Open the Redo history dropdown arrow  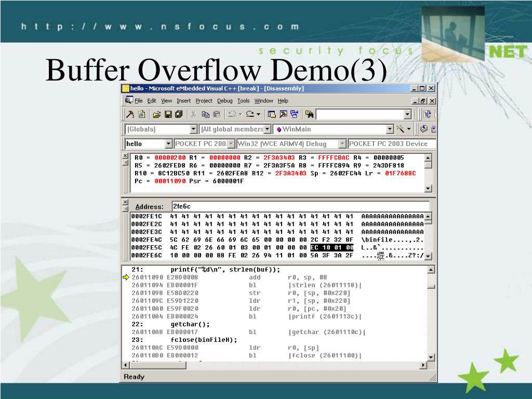click(x=259, y=114)
